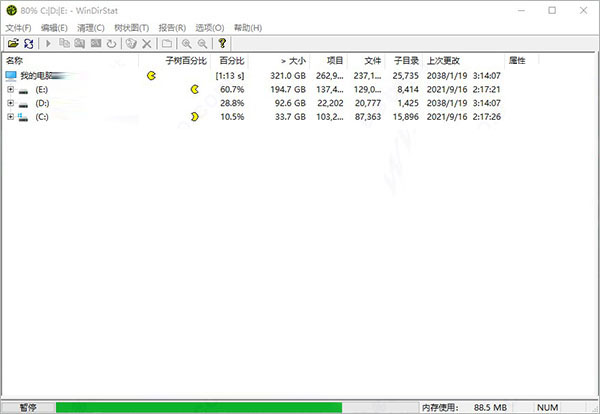This screenshot has height=414, width=600.
Task: Maximize the WinDirStat window
Action: 552,10
